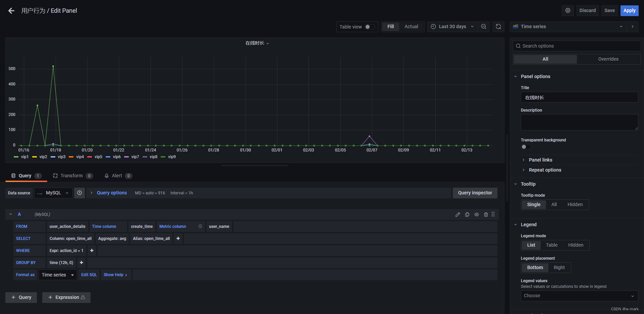Set Legend placement to Right
644x314 pixels.
point(559,267)
